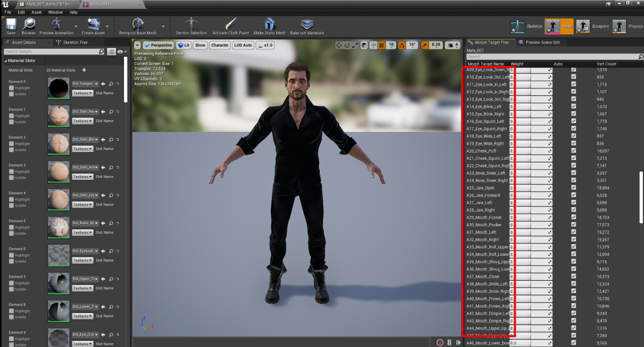Enable Isolate for Element 1

click(12, 122)
